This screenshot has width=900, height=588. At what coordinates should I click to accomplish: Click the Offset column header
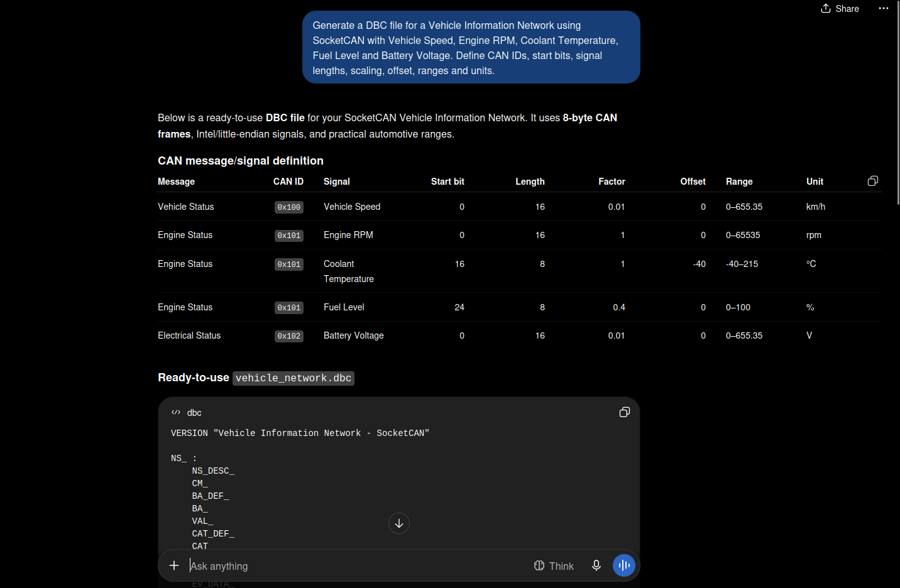point(693,182)
